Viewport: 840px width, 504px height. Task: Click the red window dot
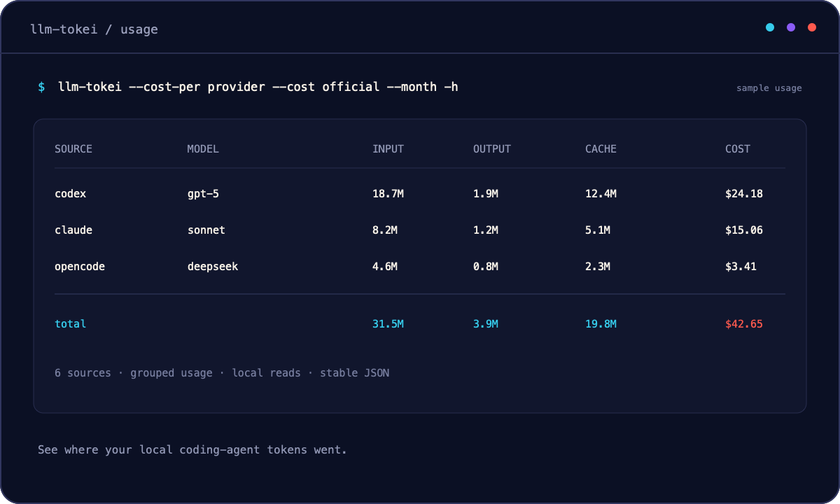[x=812, y=27]
